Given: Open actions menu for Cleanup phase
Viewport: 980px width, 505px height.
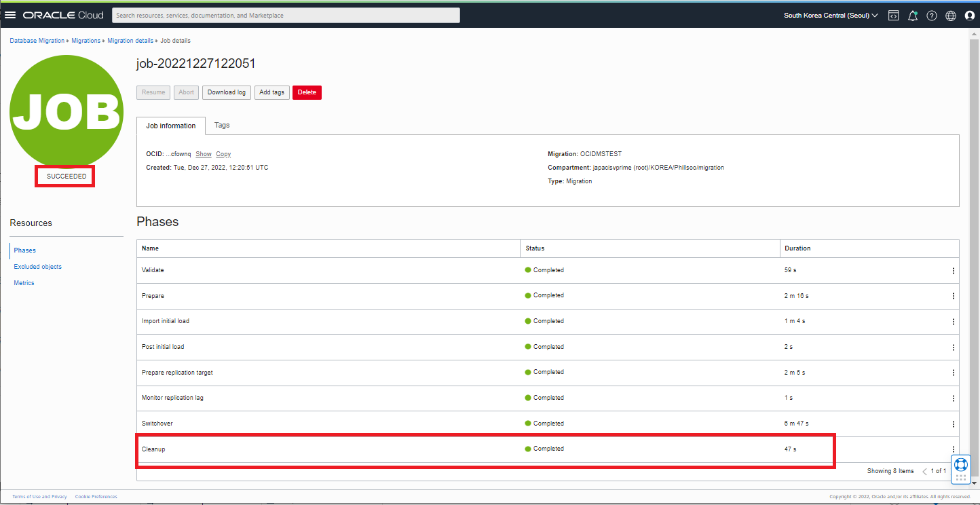Looking at the screenshot, I should (953, 449).
